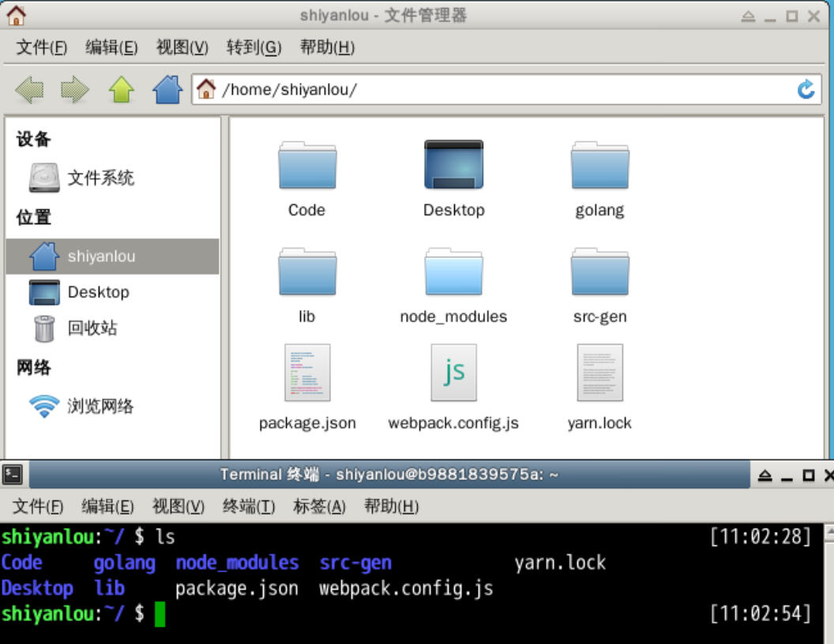Click node_modules in the Terminal ls output
The height and width of the screenshot is (644, 834).
click(x=237, y=563)
